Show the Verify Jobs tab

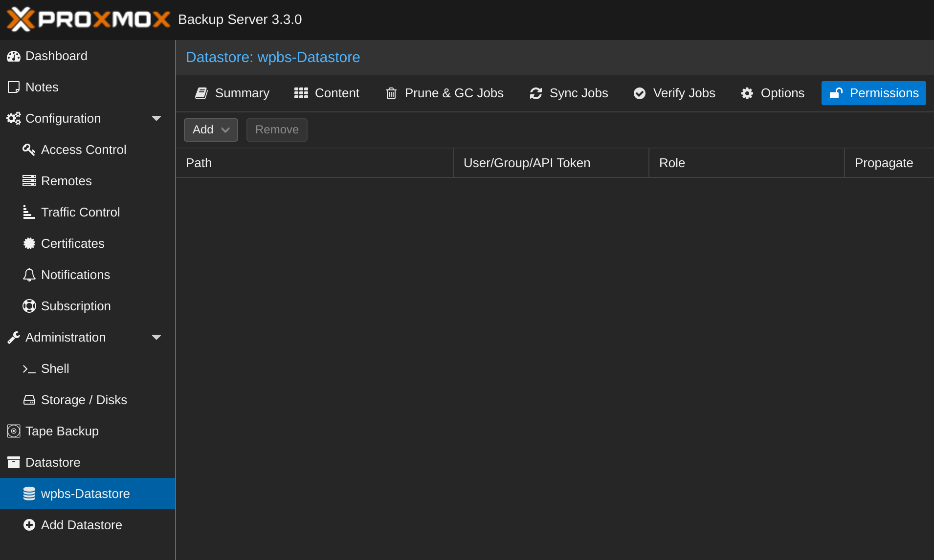click(x=674, y=93)
